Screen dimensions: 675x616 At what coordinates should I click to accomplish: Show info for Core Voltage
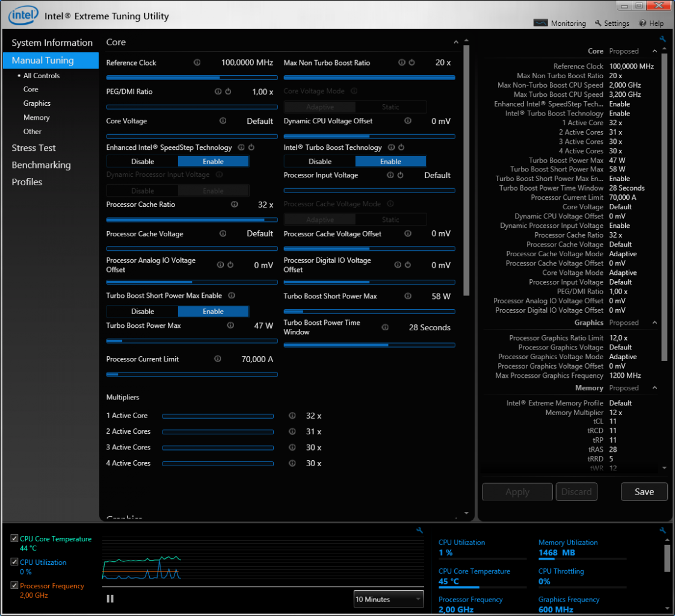pos(223,121)
